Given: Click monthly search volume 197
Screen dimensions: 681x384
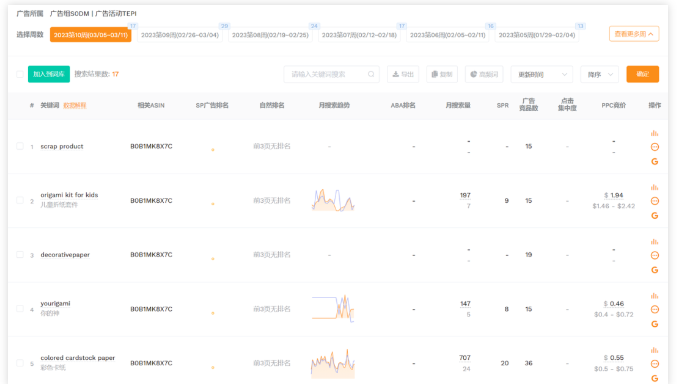Looking at the screenshot, I should click(465, 195).
